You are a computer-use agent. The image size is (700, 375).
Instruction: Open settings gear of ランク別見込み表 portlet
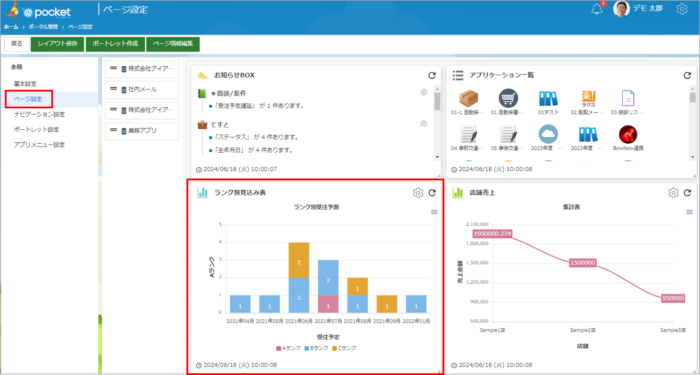417,193
